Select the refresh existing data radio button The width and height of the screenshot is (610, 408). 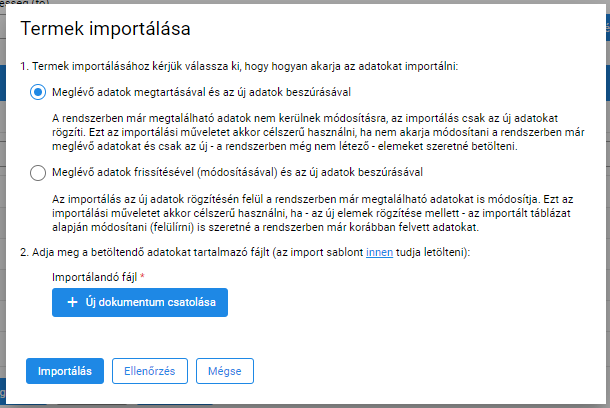point(38,172)
